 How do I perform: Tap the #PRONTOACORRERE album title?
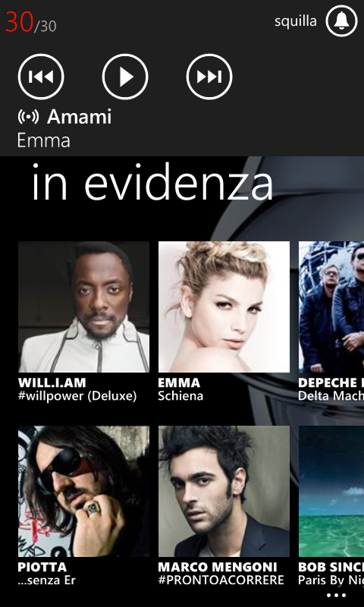tap(221, 580)
